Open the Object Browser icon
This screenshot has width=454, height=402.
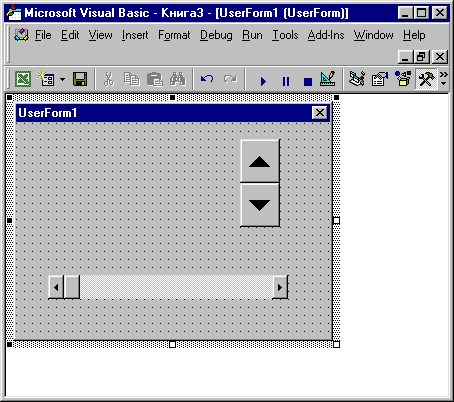pyautogui.click(x=403, y=79)
